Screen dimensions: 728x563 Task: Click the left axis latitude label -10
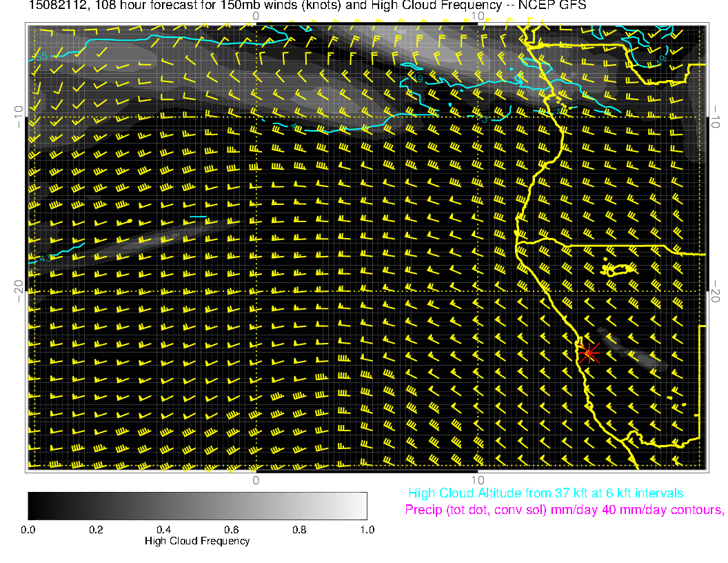click(x=19, y=117)
